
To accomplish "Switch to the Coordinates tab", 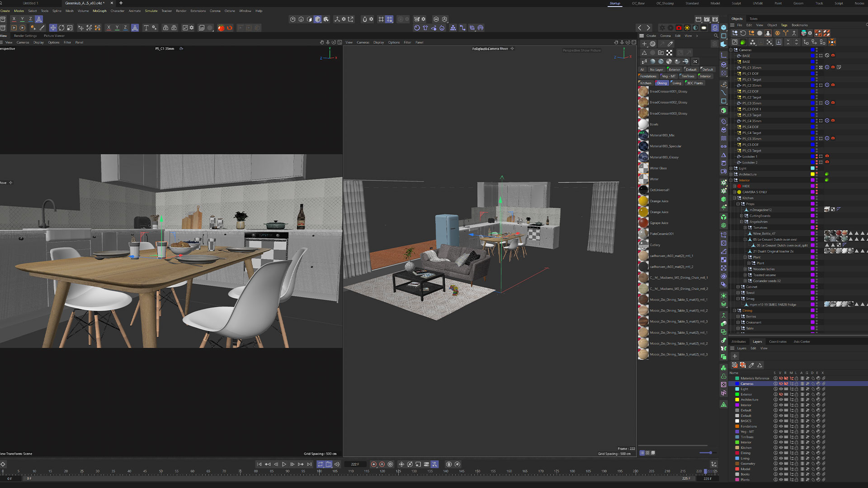I will [x=778, y=342].
